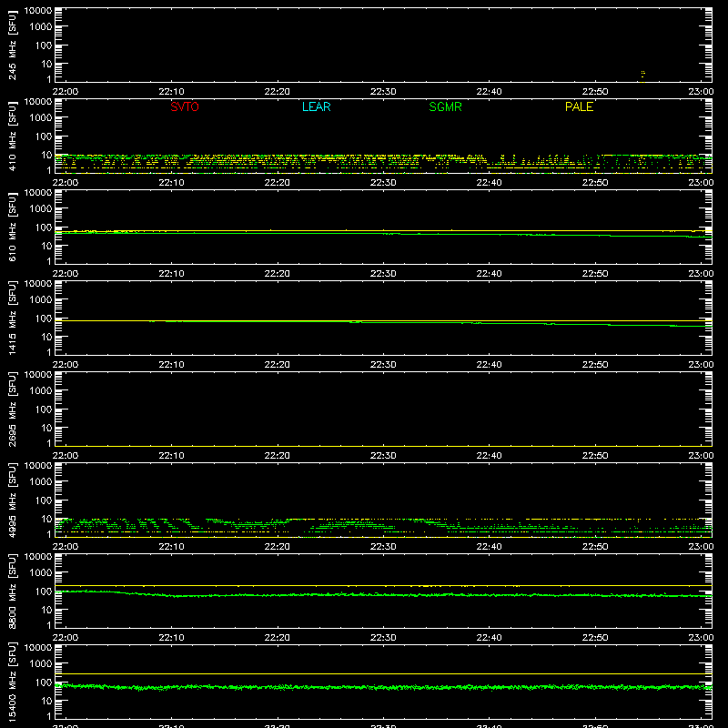Click the green SGMR trace in the 1415 MHz panel

383,323
